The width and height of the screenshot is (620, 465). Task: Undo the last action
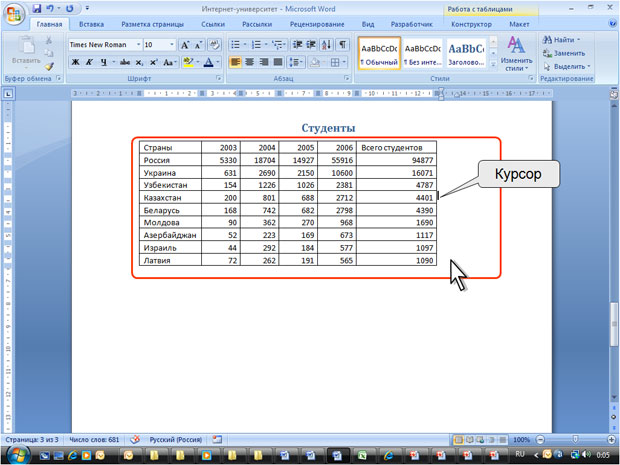(50, 8)
